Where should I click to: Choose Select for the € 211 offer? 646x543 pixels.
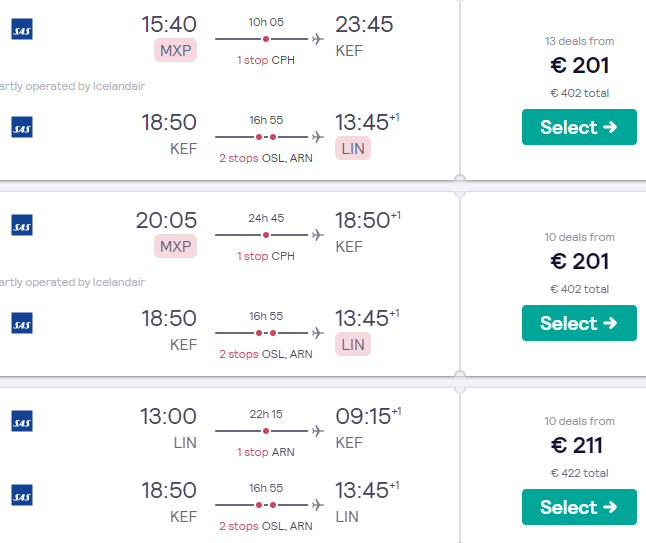pyautogui.click(x=579, y=507)
